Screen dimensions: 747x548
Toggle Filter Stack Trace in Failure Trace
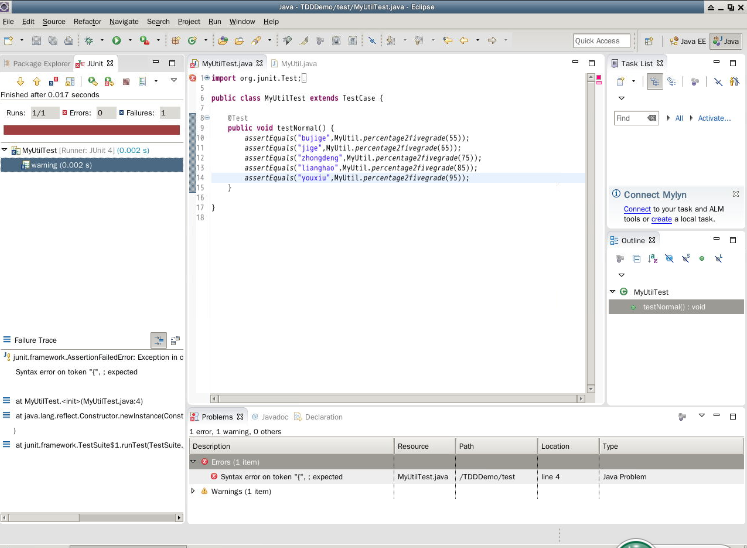point(159,340)
